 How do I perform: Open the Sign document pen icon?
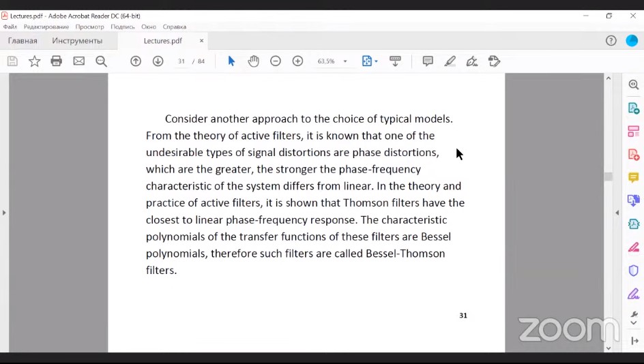[472, 61]
